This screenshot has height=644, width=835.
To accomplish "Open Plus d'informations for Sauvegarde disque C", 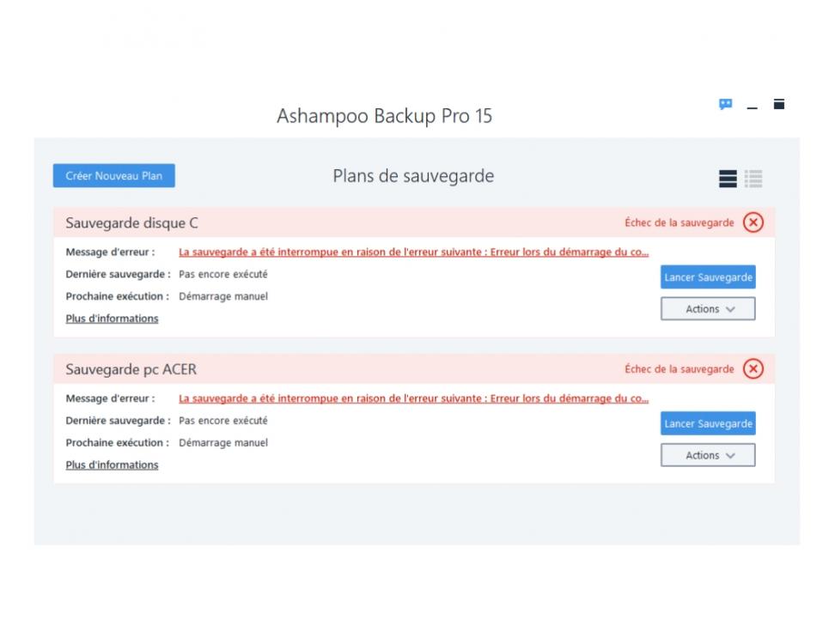I will (x=112, y=319).
